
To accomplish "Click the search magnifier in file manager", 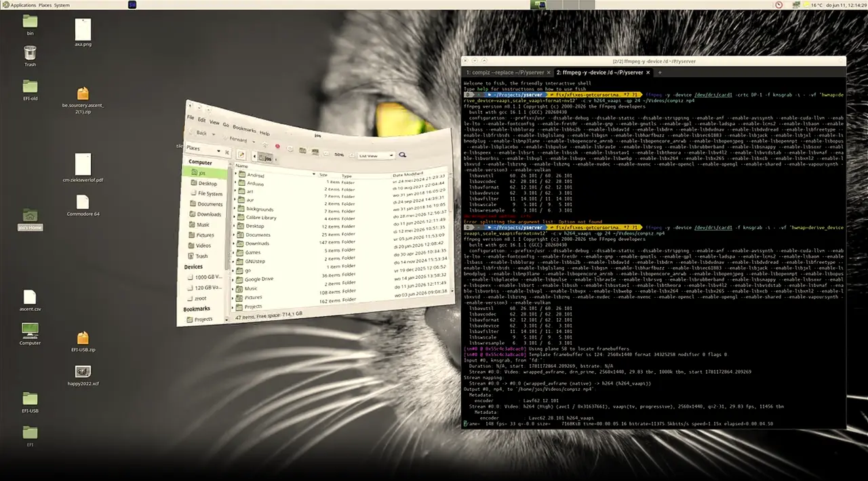I will coord(402,155).
